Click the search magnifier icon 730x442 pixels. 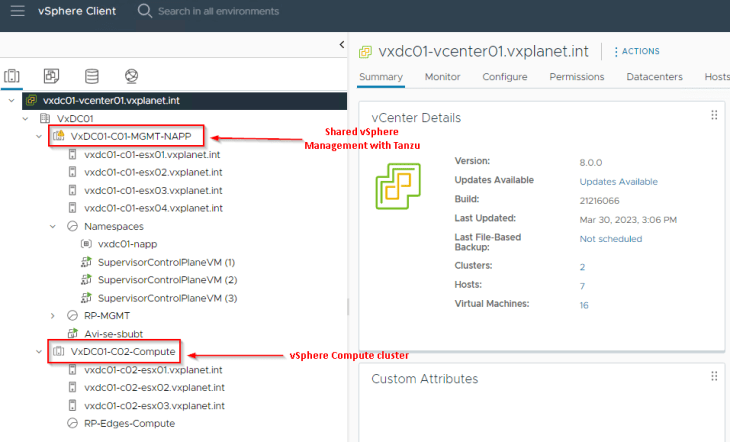[145, 11]
